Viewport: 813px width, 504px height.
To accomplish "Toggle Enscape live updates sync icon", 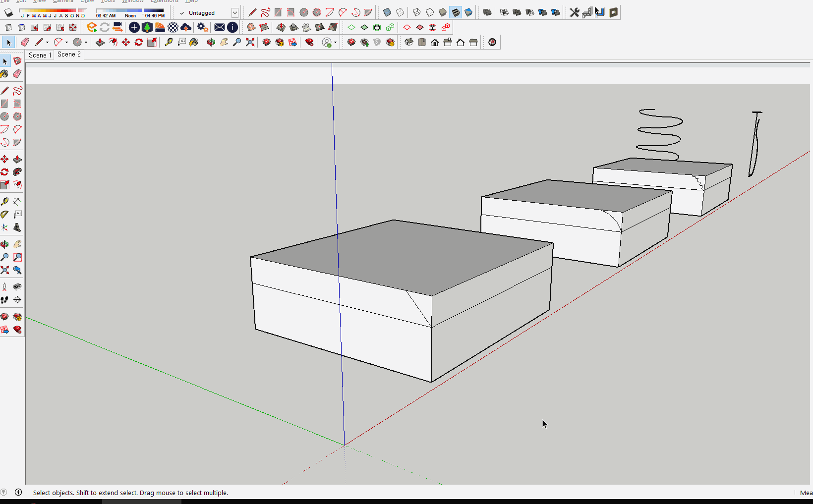I will point(105,27).
